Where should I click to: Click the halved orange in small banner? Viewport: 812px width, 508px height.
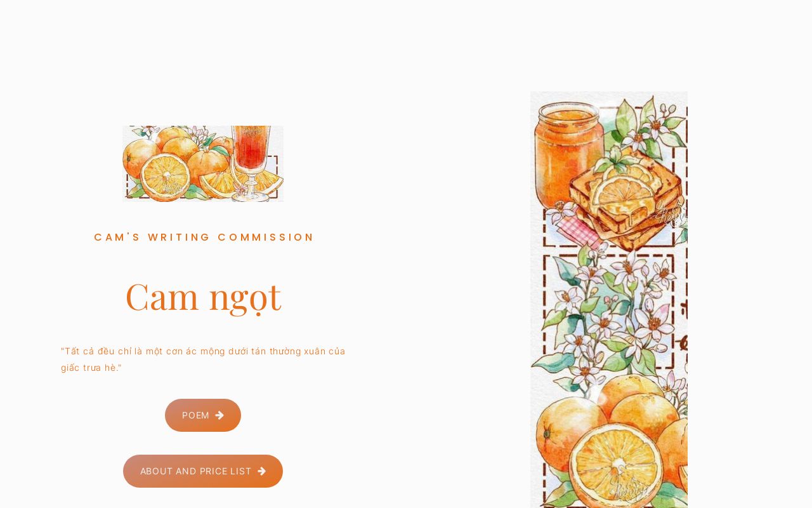(x=165, y=177)
